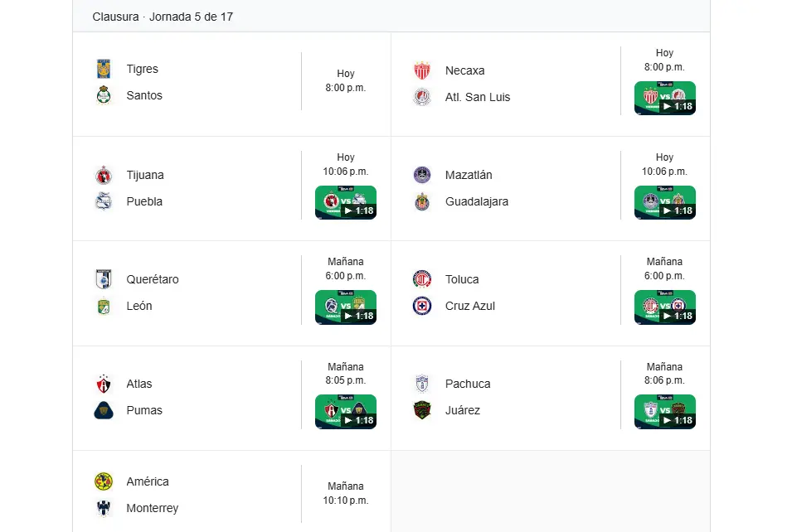Click the Cruz Azul team crest

coord(422,306)
